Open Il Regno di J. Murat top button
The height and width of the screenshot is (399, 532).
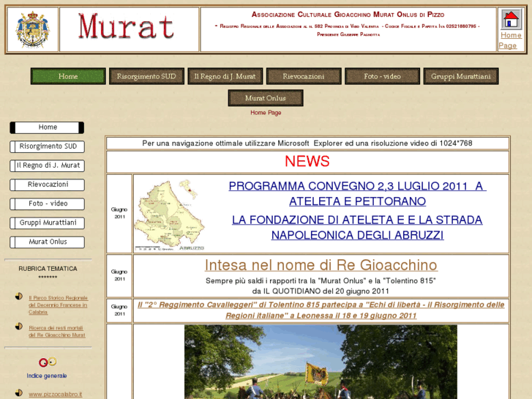[225, 76]
